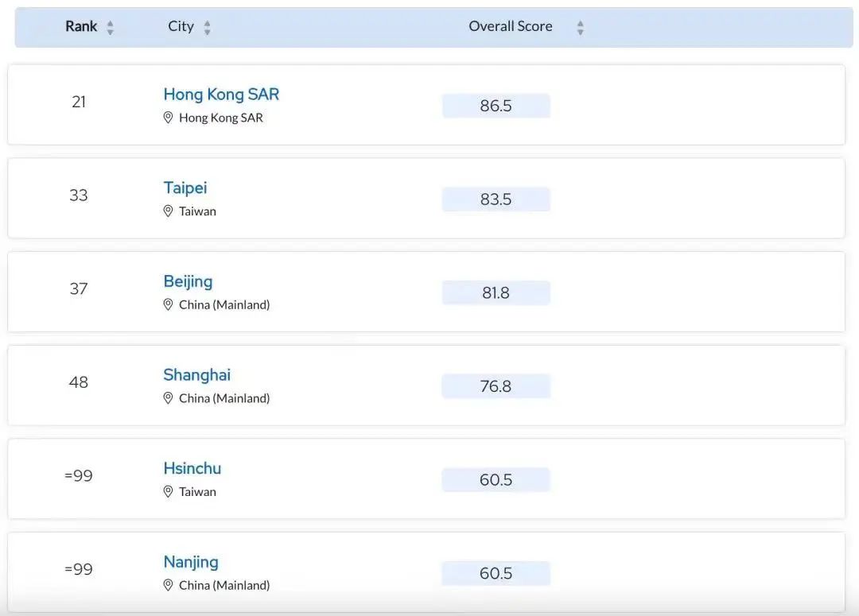
Task: Sort by Overall Score arrows
Action: coord(580,28)
